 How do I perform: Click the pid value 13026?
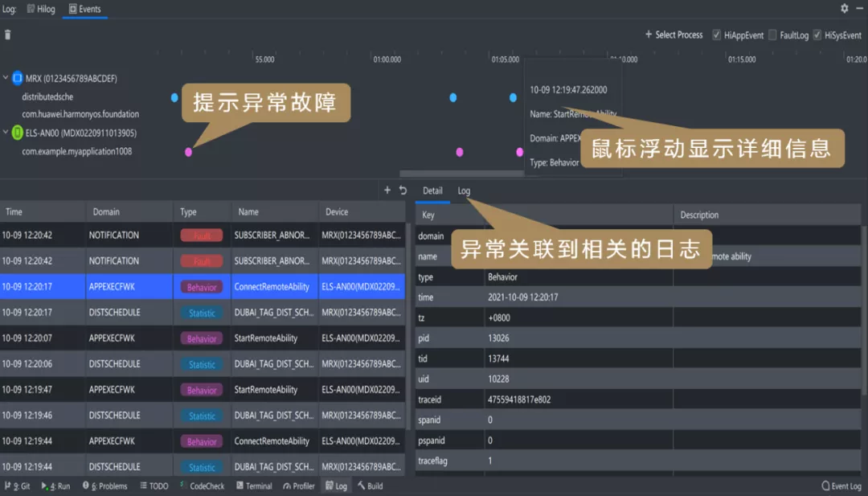[498, 338]
